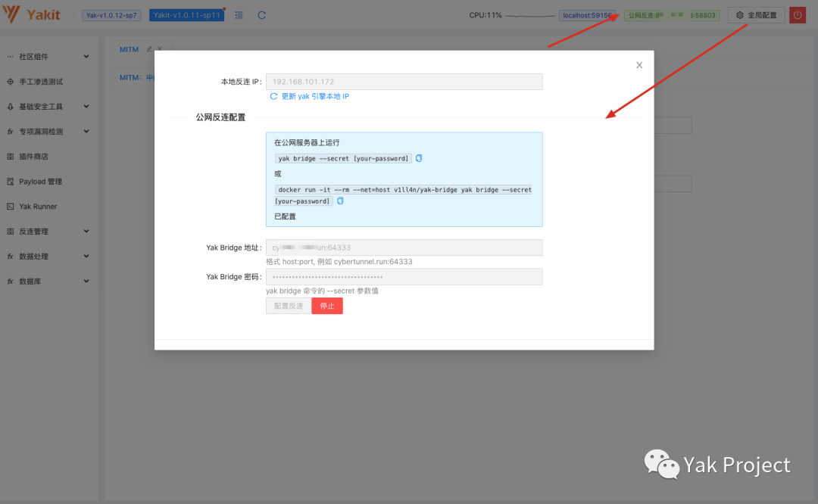This screenshot has width=818, height=504.
Task: Click the red power button icon
Action: click(x=798, y=15)
